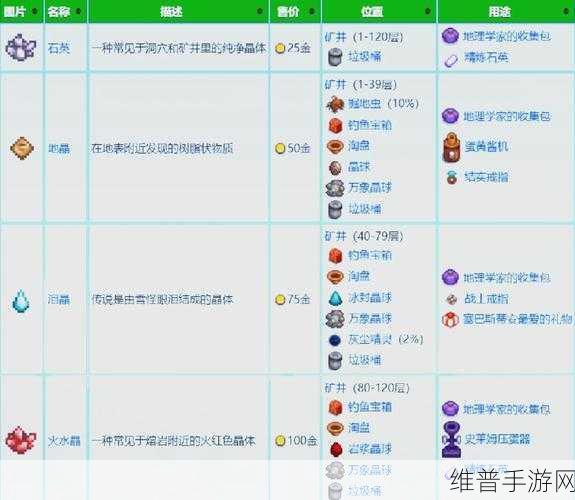Click Sebastian's loved gift icon
This screenshot has width=575, height=500.
(x=450, y=320)
